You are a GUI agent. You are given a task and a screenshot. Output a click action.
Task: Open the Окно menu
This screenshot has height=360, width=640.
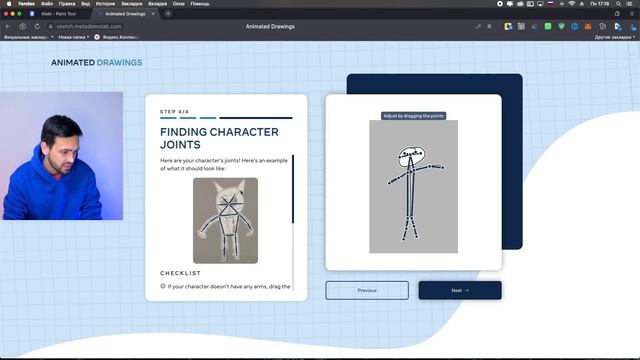pyautogui.click(x=179, y=4)
